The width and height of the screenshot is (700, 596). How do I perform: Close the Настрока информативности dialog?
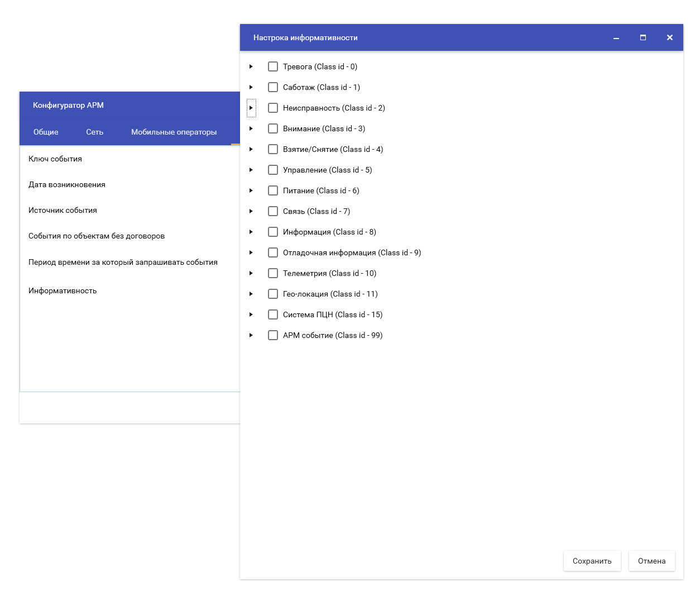670,37
